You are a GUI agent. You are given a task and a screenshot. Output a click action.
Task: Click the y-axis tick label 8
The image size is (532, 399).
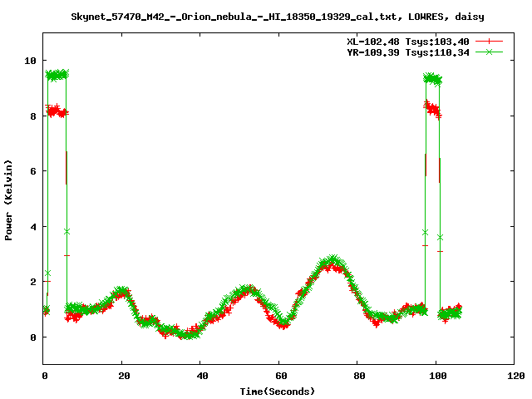tap(33, 116)
